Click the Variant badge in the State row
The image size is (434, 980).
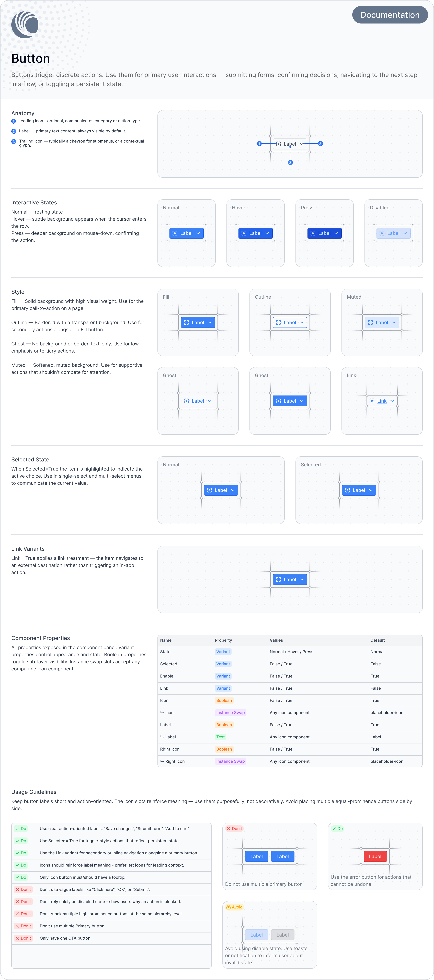[x=223, y=652]
